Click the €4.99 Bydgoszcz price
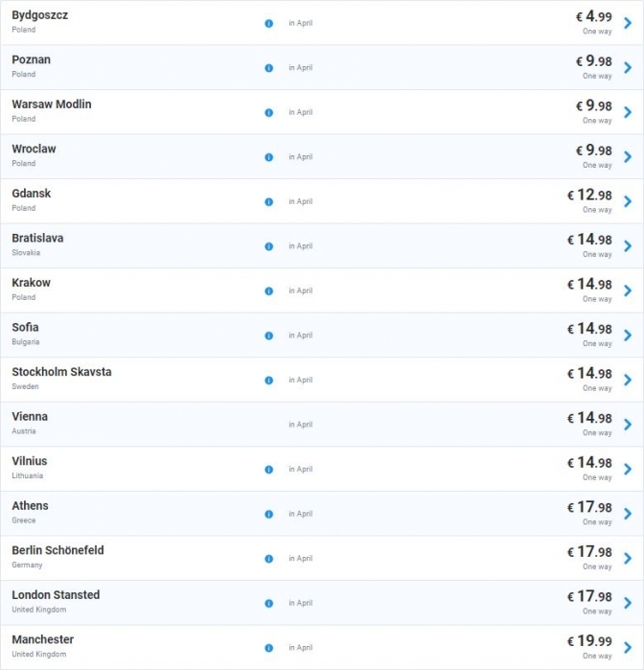Viewport: 644px width, 670px height. (593, 16)
